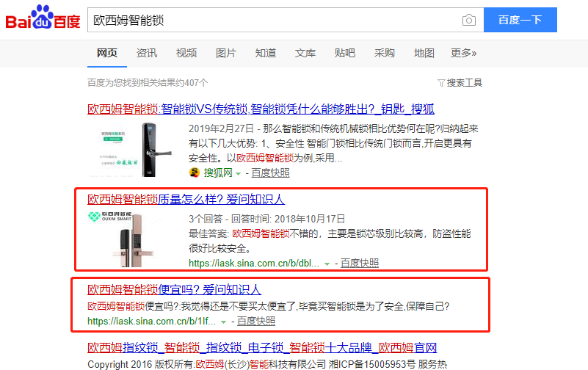Screen dimensions: 588x370
Task: Open the 欧西姆智能锁便宜吗 result link
Action: click(174, 289)
